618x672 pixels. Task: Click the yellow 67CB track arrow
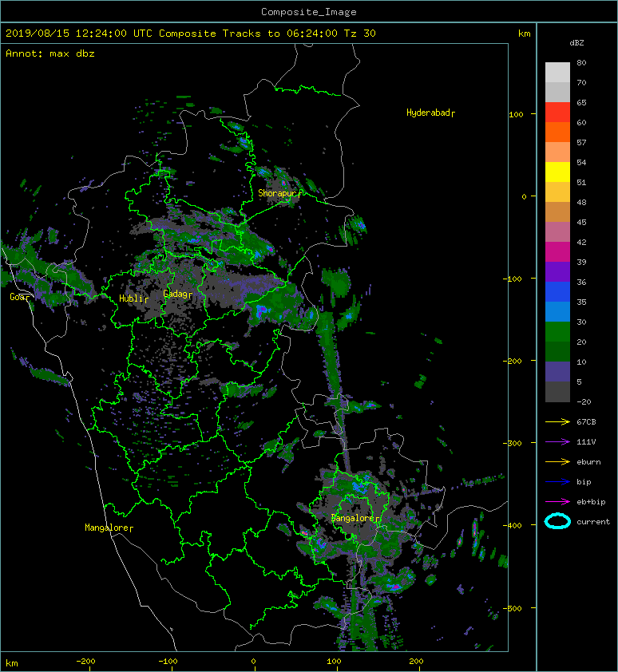(x=557, y=422)
